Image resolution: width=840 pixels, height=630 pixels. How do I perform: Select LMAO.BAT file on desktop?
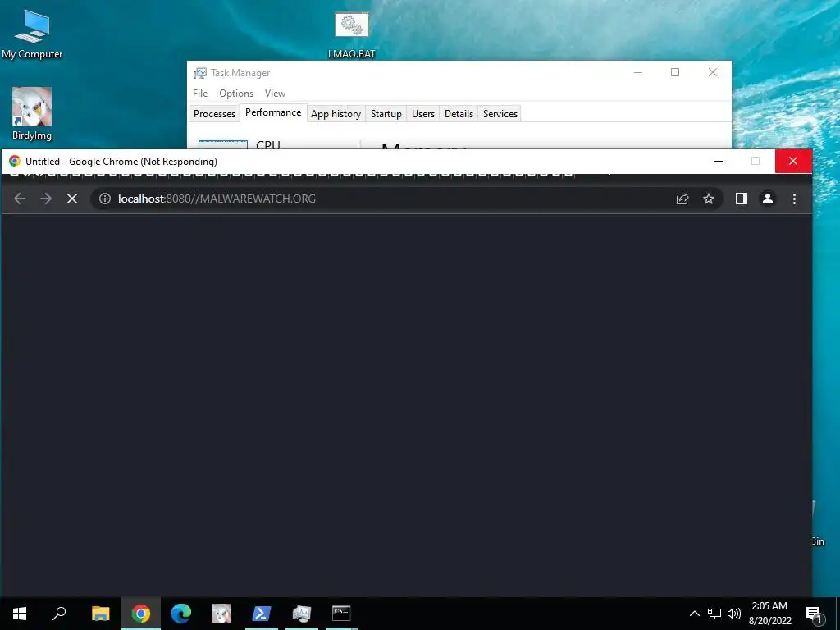tap(351, 34)
